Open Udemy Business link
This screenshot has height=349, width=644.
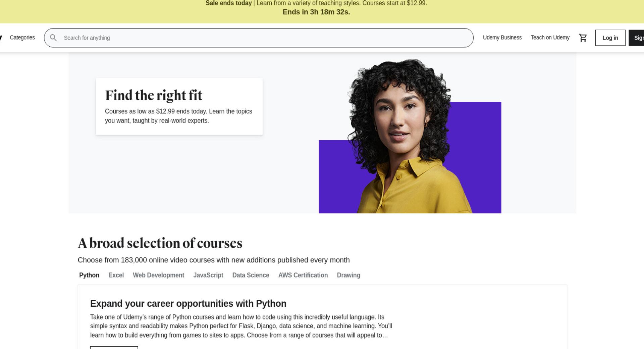pyautogui.click(x=502, y=38)
